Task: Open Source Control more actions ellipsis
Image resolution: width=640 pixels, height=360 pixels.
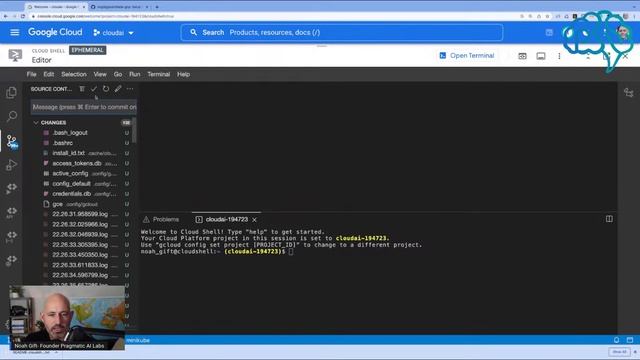Action: [x=130, y=89]
